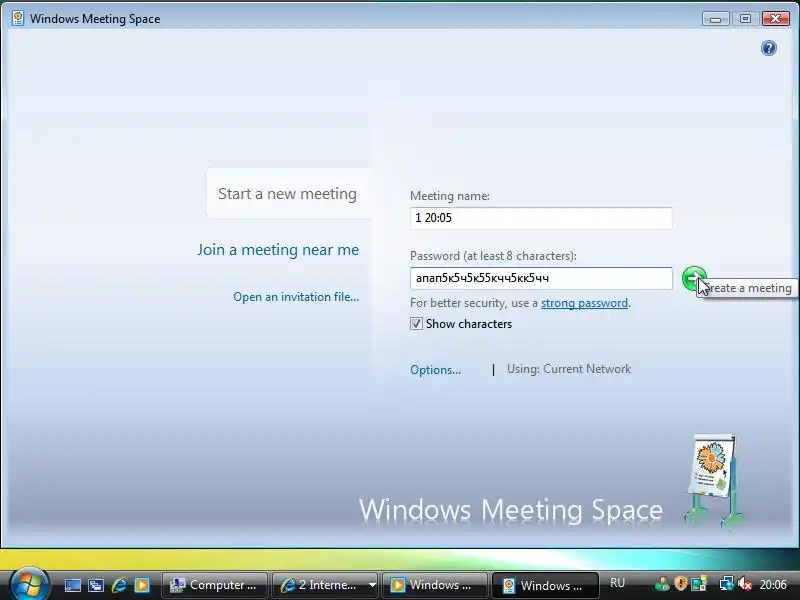
Task: Maximize the Windows Meeting Space window
Action: point(745,19)
